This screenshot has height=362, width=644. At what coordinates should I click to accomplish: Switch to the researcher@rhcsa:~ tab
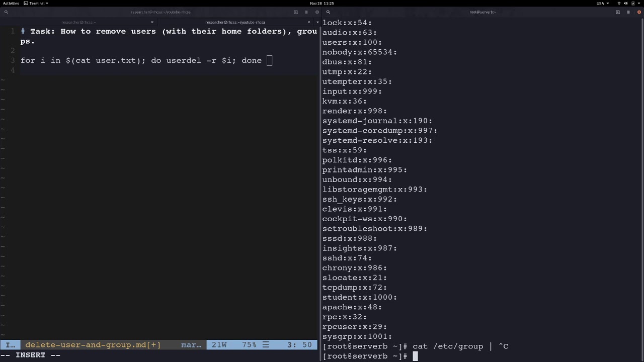click(78, 22)
